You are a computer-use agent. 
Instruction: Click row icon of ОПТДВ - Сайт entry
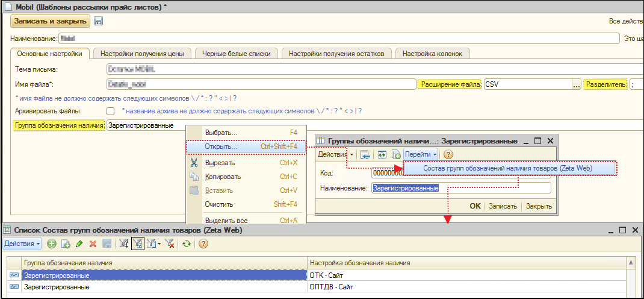point(14,286)
